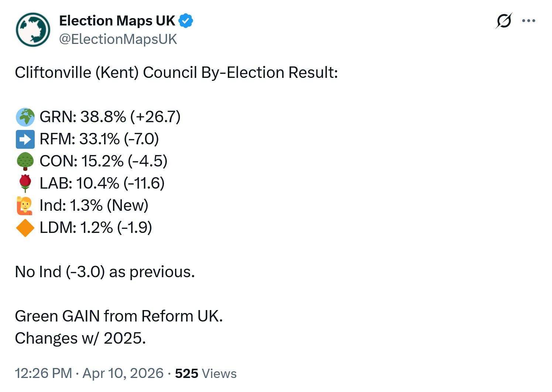Viewport: 552px width, 392px height.
Task: Click the Green GAIN from Reform UK text
Action: pyautogui.click(x=119, y=316)
